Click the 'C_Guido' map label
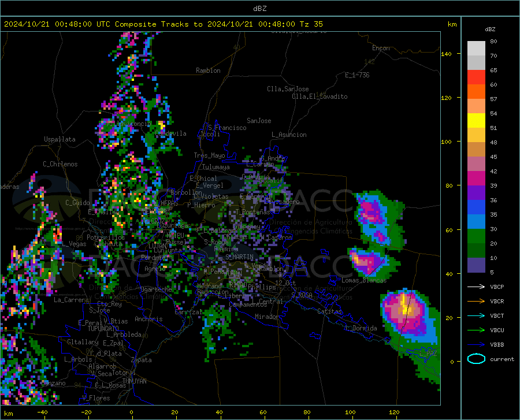The image size is (520, 420). [77, 203]
